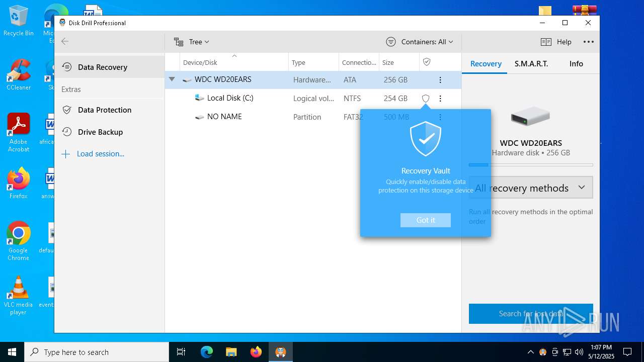Open the three-dot more options menu

[x=588, y=42]
